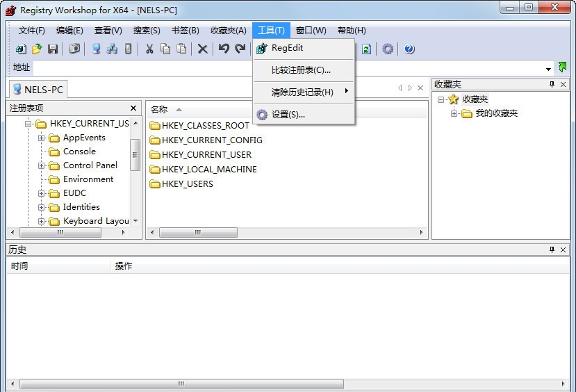Click the green refresh icon in toolbar
The image size is (576, 392).
[x=367, y=49]
